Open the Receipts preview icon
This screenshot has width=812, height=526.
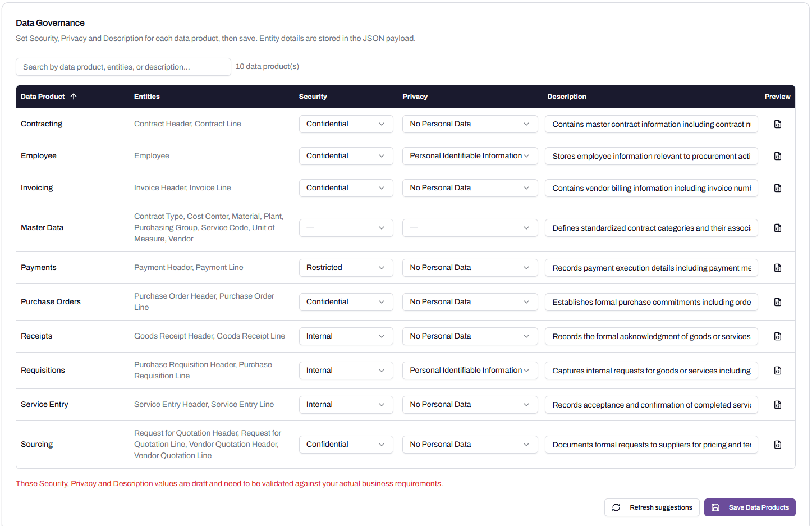[x=777, y=336]
